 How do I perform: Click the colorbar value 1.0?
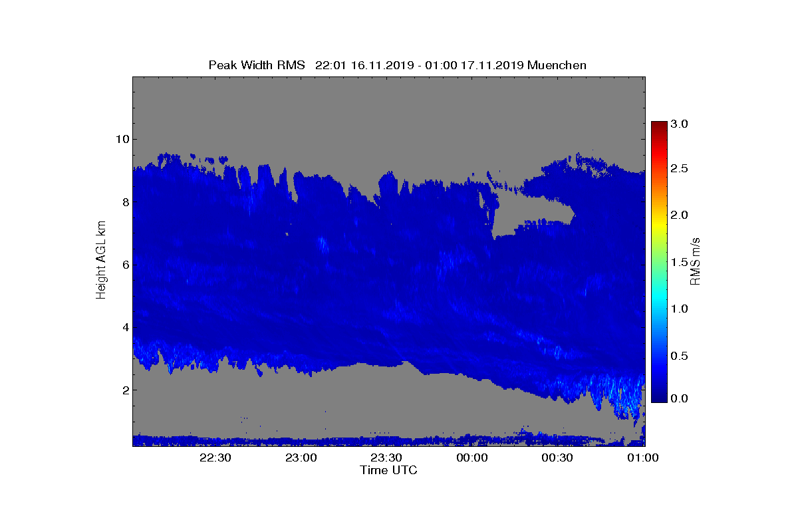(x=679, y=309)
